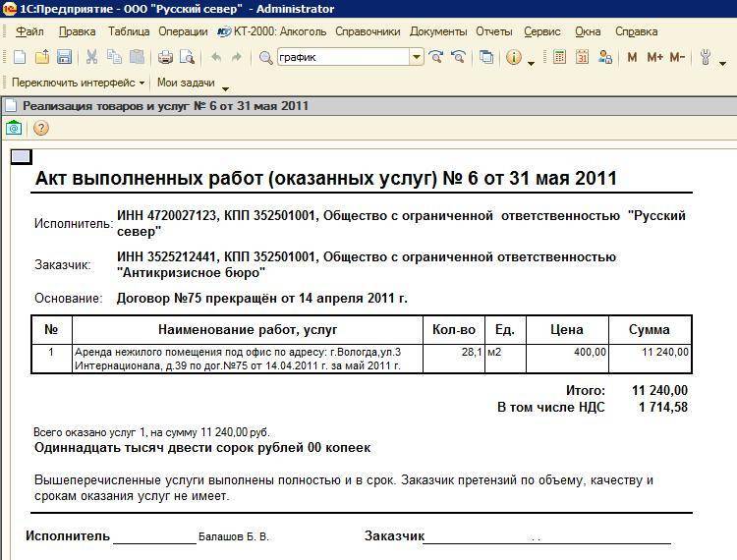Open the Отчеты menu
The width and height of the screenshot is (737, 560).
pyautogui.click(x=494, y=31)
